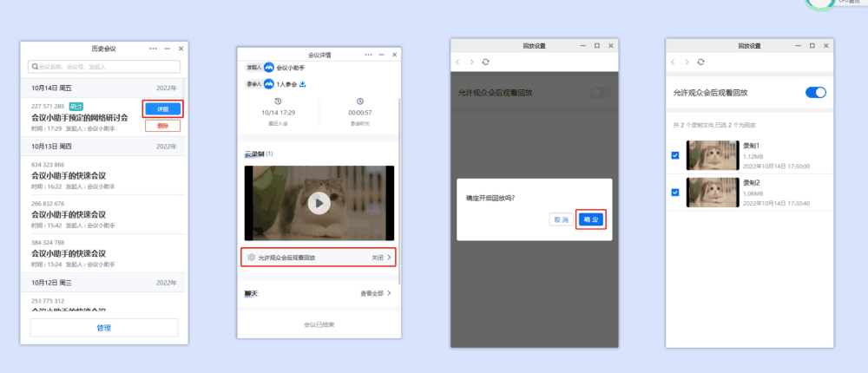This screenshot has height=373, width=868.
Task: Refresh the third 回放设置 window
Action: coord(485,62)
